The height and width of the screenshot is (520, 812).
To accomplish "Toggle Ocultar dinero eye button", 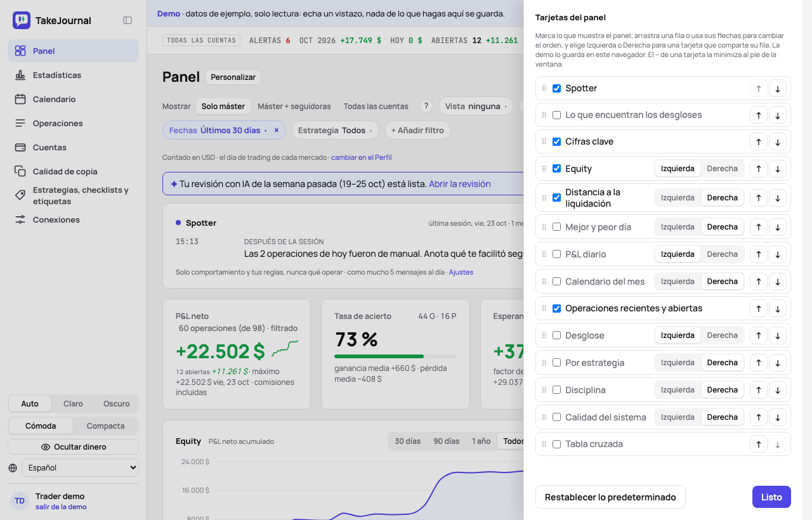I will 73,447.
